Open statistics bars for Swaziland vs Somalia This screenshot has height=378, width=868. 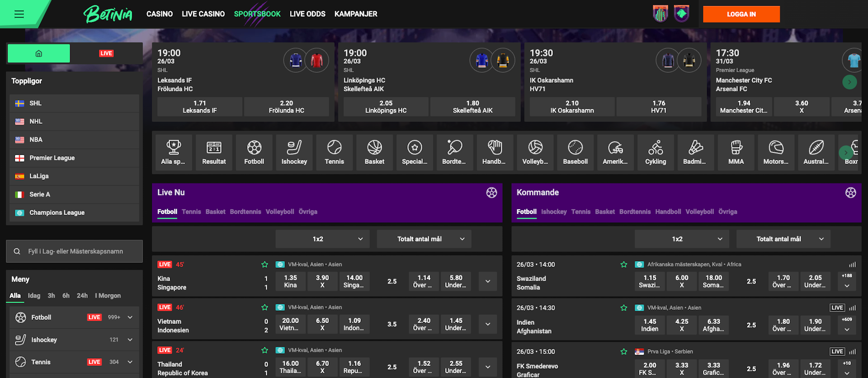[x=852, y=265]
